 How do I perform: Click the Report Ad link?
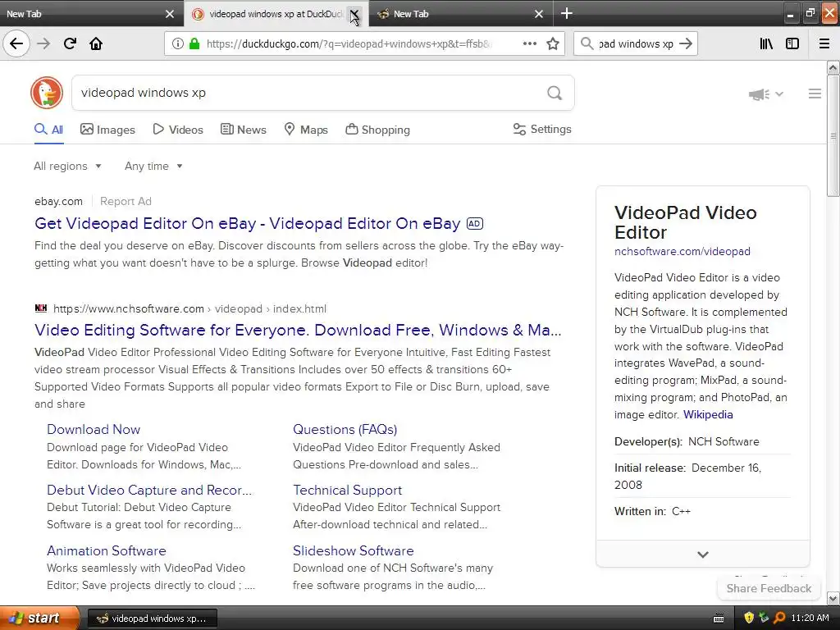point(126,202)
